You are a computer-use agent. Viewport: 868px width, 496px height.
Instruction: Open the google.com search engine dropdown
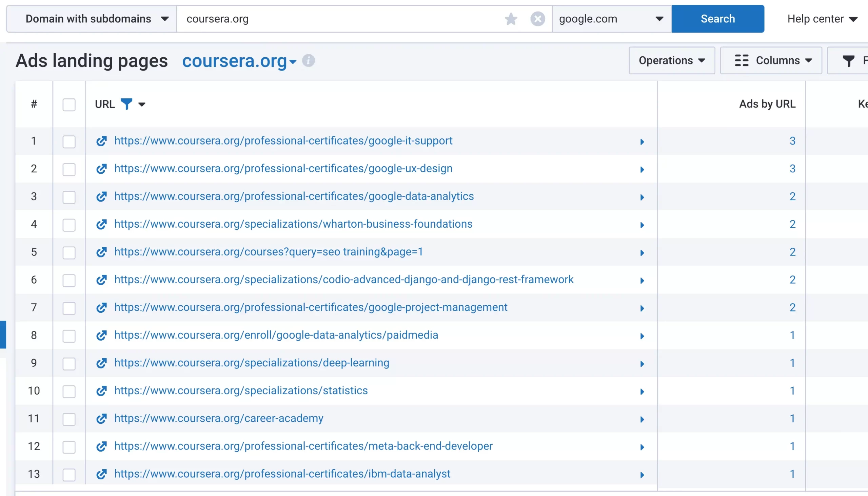point(611,19)
